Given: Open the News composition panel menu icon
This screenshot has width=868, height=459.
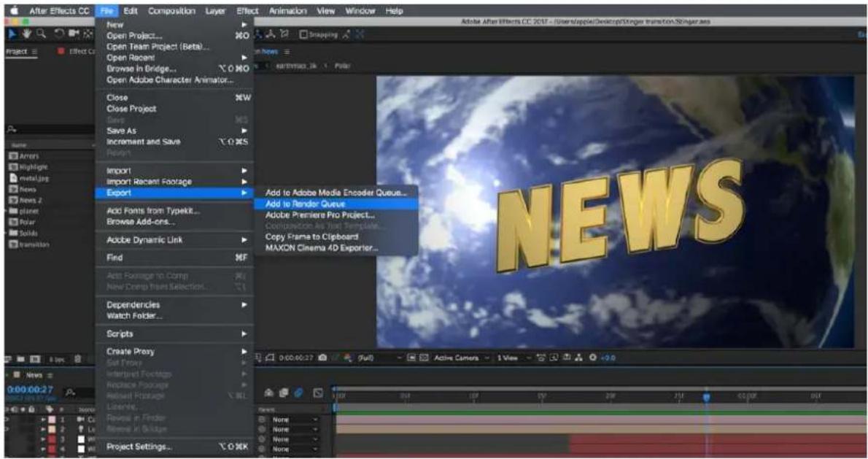Looking at the screenshot, I should 287,52.
